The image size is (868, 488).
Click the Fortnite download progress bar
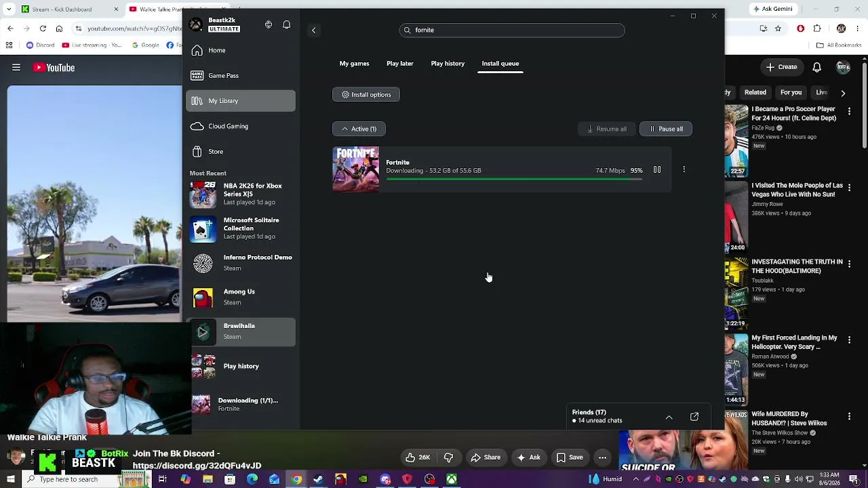514,180
